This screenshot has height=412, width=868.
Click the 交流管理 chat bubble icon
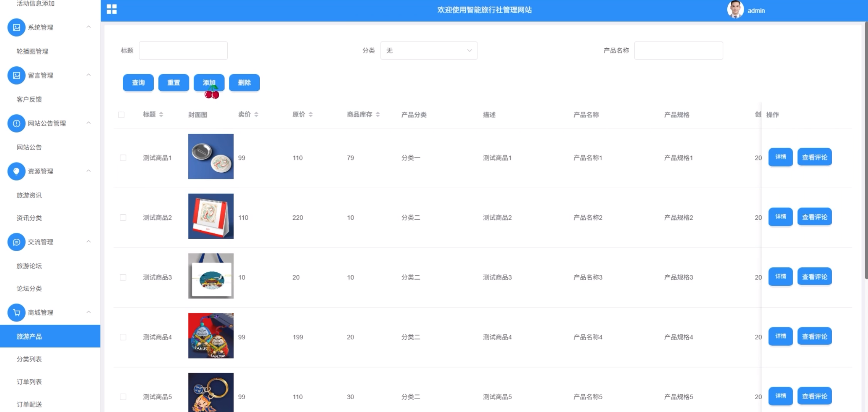point(16,242)
